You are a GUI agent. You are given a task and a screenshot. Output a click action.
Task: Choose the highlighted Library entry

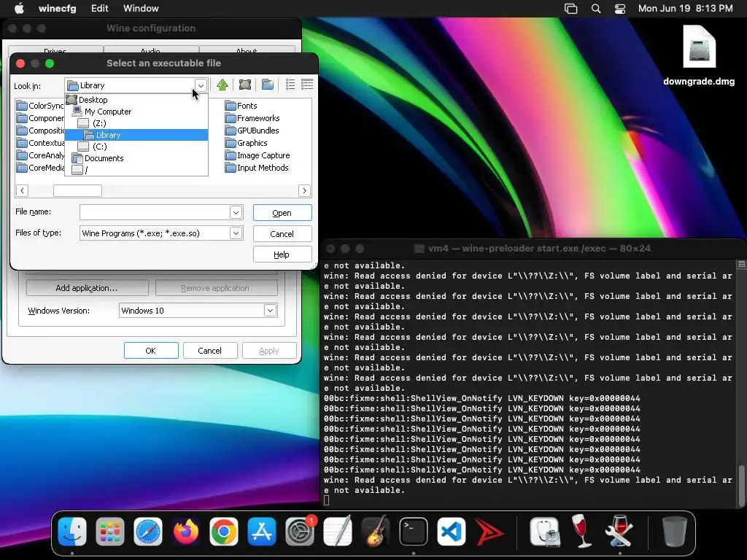(x=136, y=135)
